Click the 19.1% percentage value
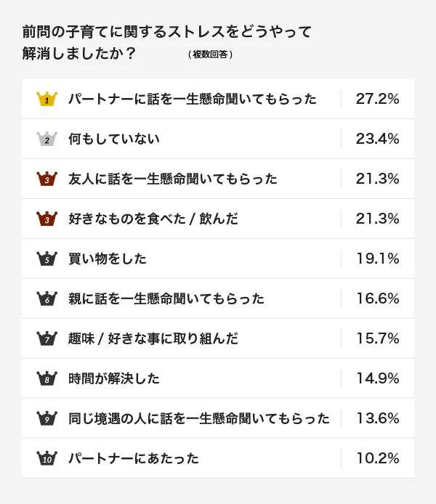The width and height of the screenshot is (436, 504). (377, 259)
